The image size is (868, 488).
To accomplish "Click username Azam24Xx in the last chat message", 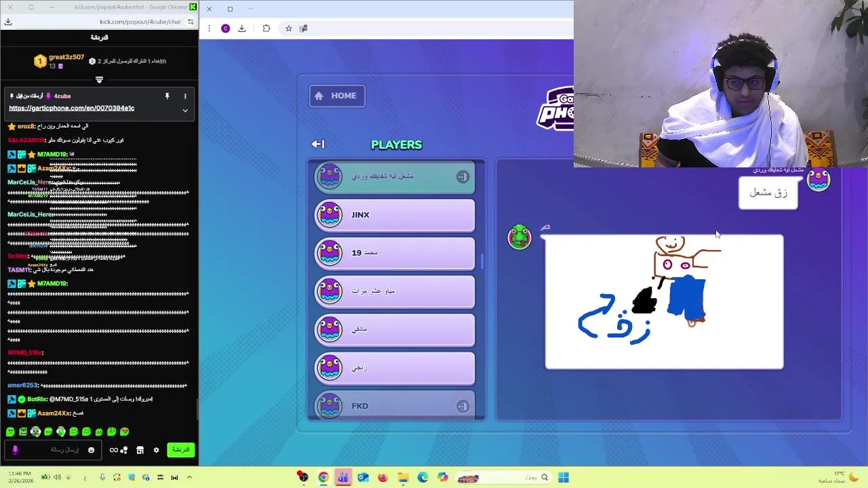I will tap(54, 413).
